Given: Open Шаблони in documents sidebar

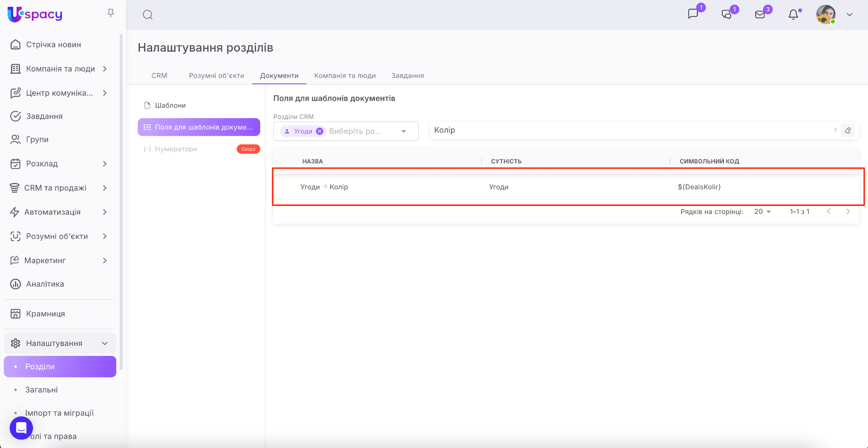Looking at the screenshot, I should pos(170,105).
